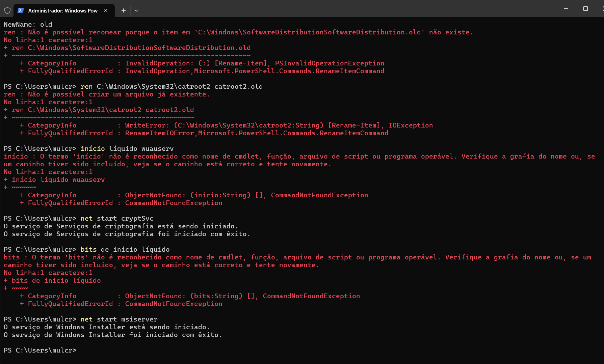Screen dimensions: 604x364
Task: Minimize the terminal window
Action: (x=566, y=8)
